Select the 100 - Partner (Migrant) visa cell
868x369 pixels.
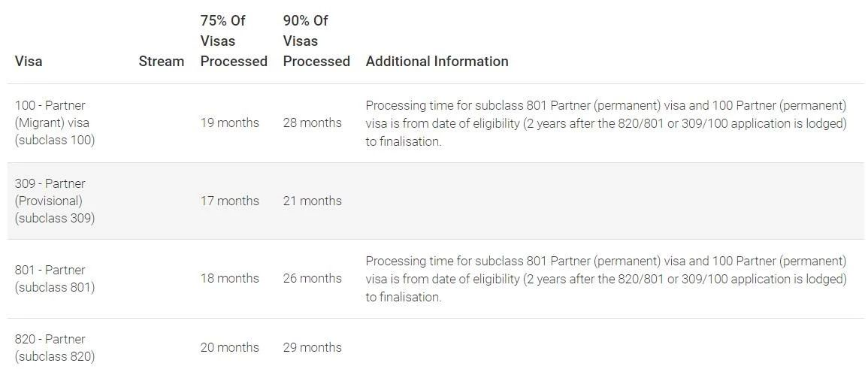coord(55,122)
